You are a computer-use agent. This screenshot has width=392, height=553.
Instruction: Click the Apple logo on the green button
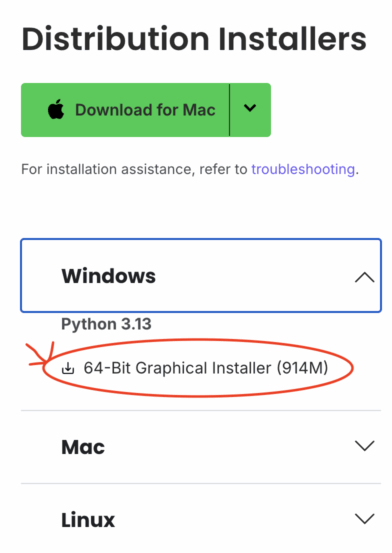[x=56, y=109]
